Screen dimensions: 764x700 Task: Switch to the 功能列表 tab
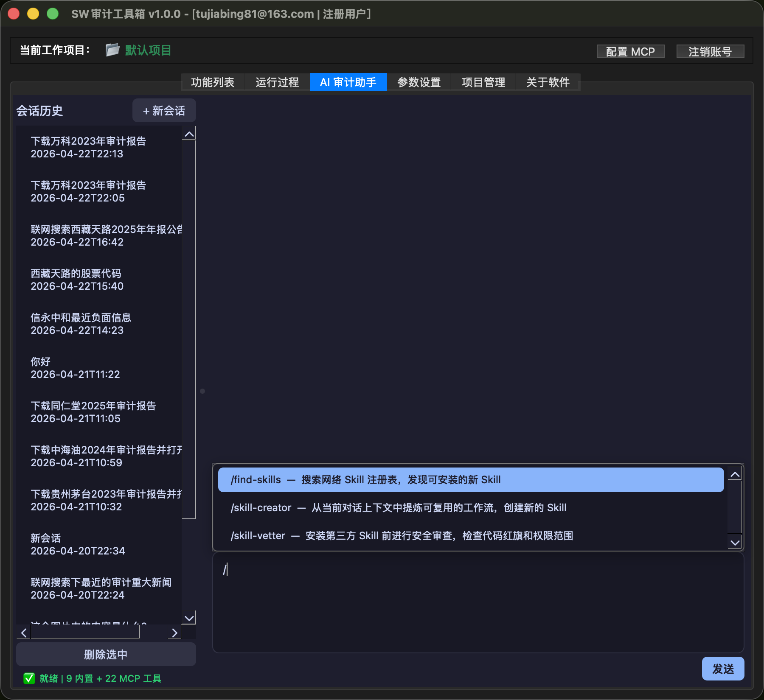[x=213, y=82]
